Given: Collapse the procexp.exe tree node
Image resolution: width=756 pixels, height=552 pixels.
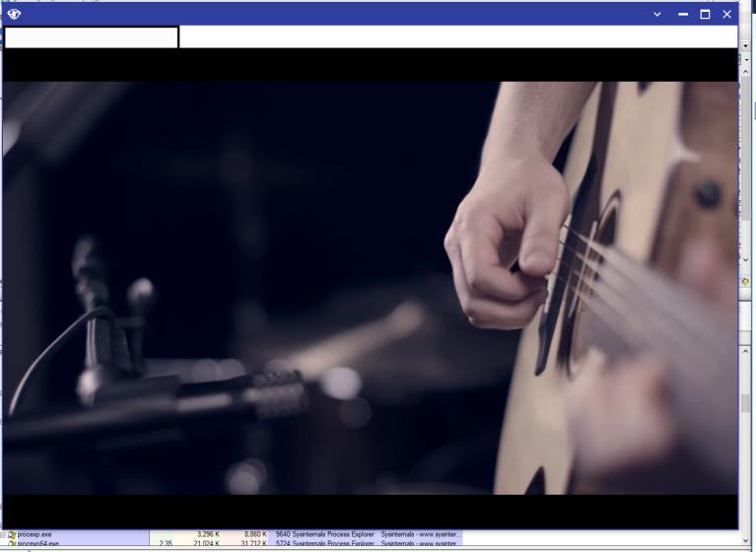Looking at the screenshot, I should pyautogui.click(x=3, y=534).
